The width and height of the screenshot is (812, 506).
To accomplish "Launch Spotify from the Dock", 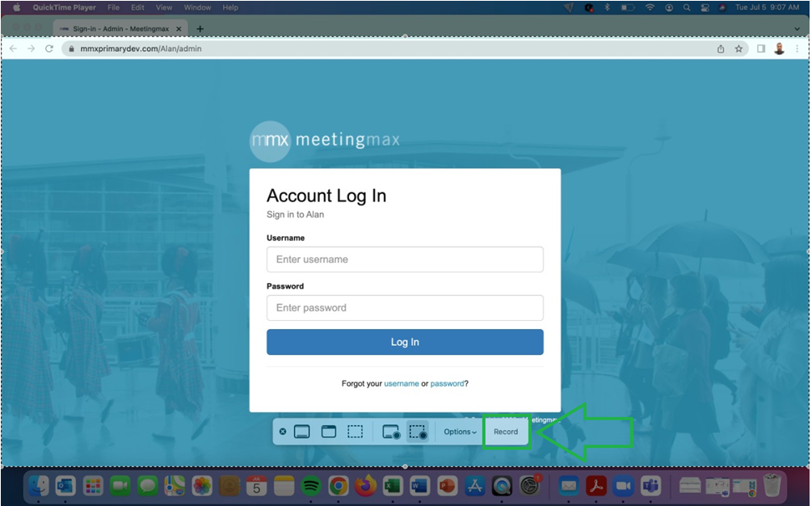I will (x=311, y=486).
